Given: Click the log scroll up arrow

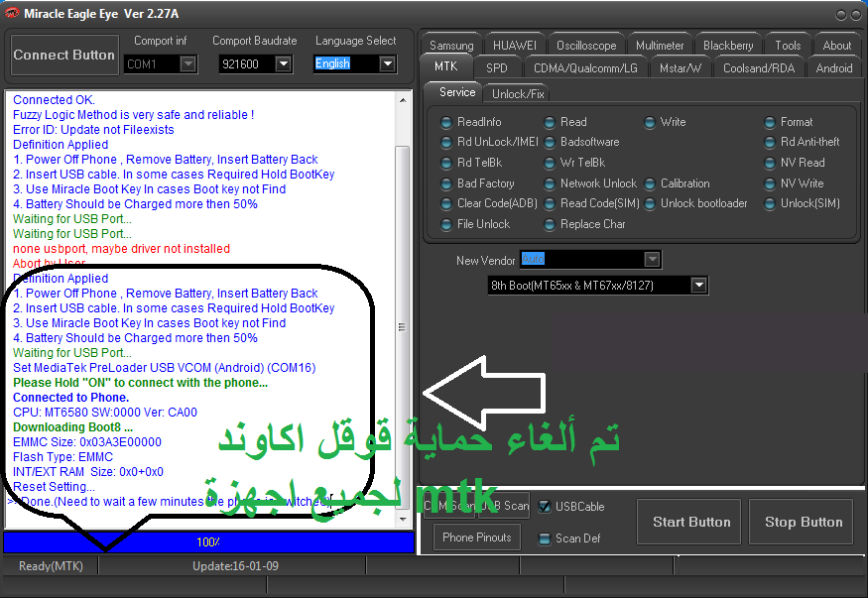Looking at the screenshot, I should (403, 100).
